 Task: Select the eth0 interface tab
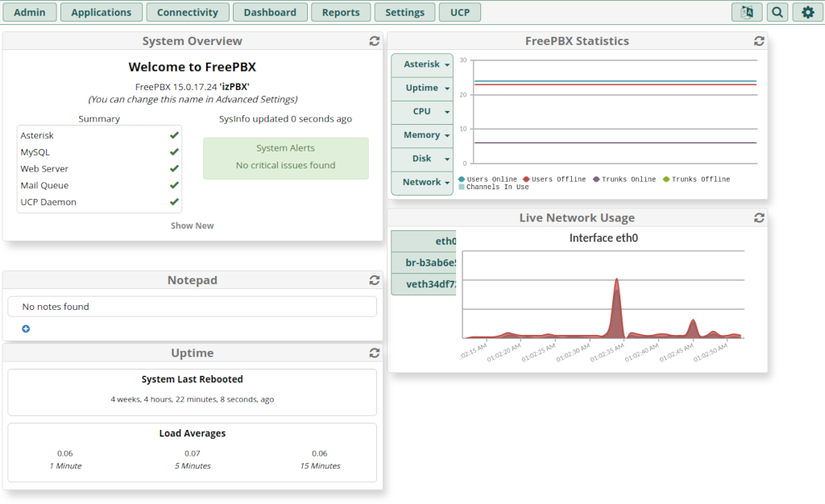[424, 242]
